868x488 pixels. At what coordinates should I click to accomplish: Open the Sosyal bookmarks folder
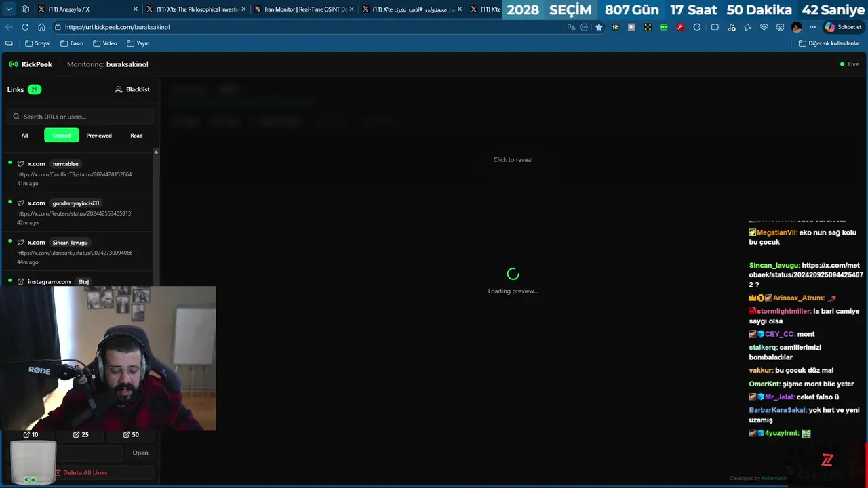pyautogui.click(x=38, y=43)
